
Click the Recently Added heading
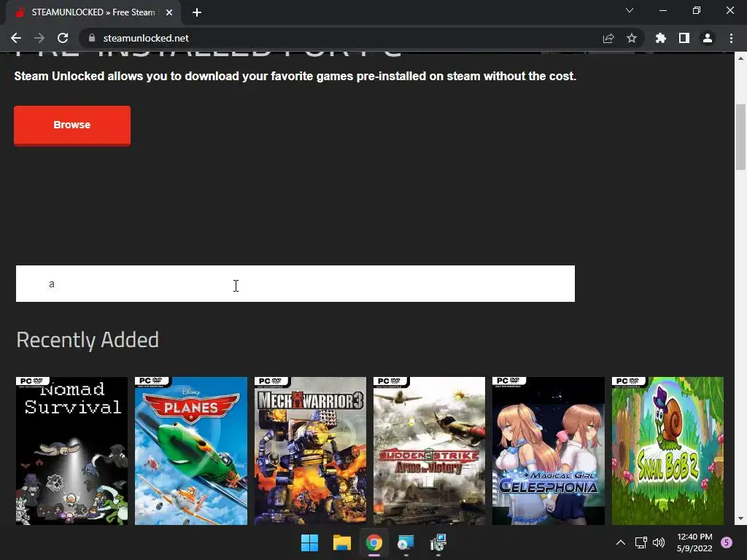tap(88, 340)
